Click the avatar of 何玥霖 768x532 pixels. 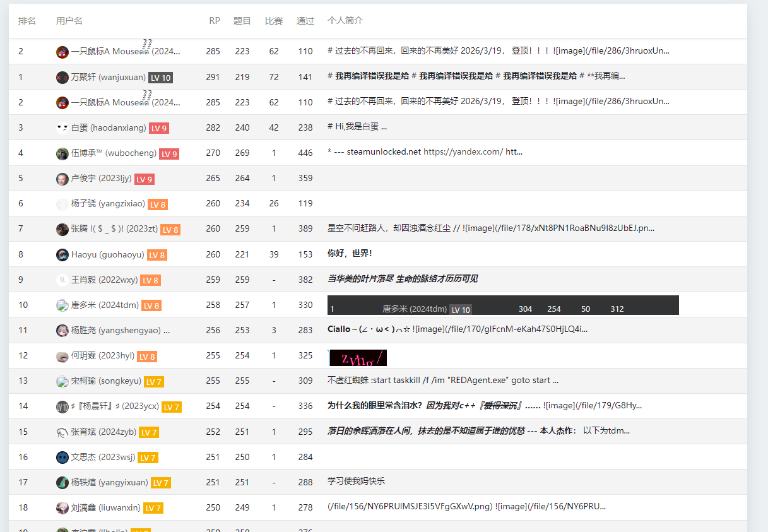click(62, 356)
